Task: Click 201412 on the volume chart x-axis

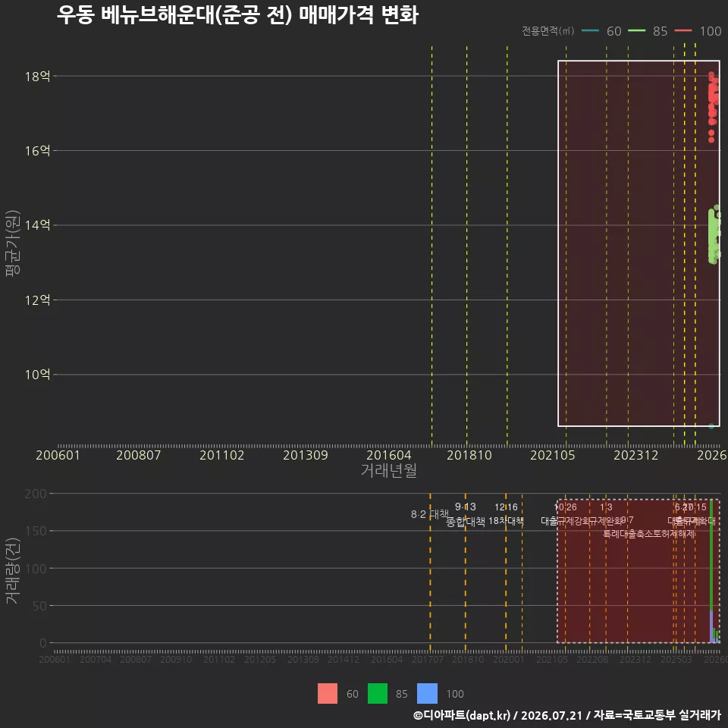Action: pos(344,659)
